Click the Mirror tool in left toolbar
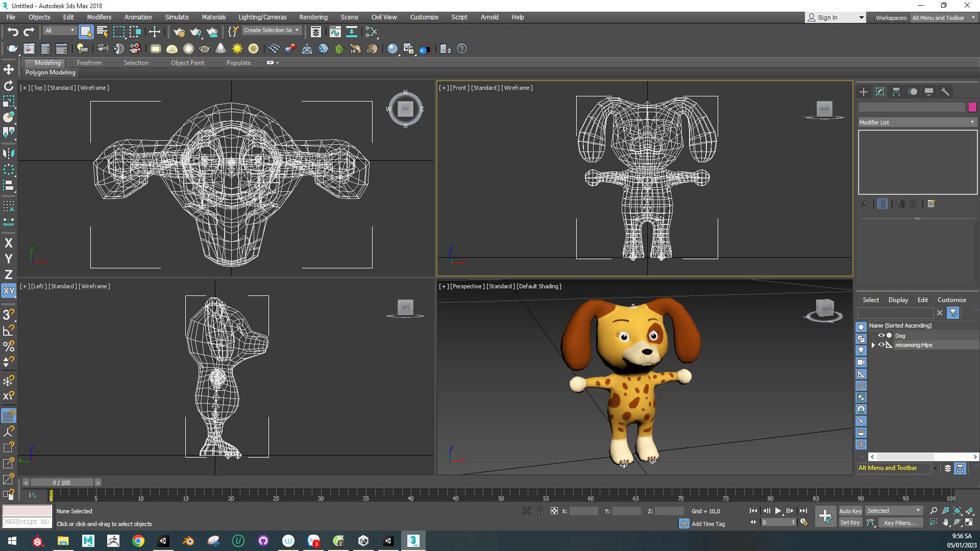Image resolution: width=980 pixels, height=551 pixels. [x=9, y=153]
